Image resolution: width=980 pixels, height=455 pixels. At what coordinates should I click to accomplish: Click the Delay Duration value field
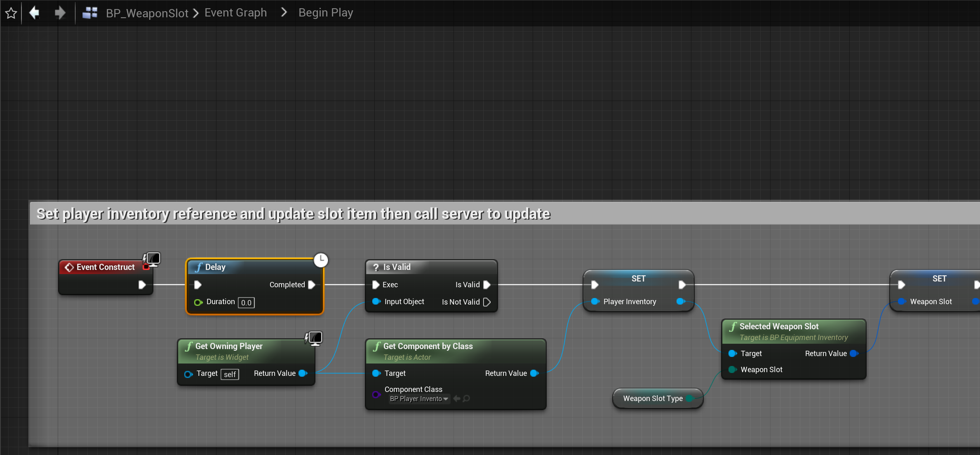pyautogui.click(x=246, y=303)
